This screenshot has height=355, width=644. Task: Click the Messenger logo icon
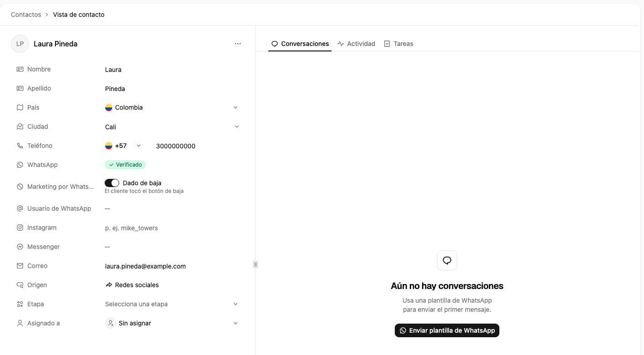tap(20, 247)
